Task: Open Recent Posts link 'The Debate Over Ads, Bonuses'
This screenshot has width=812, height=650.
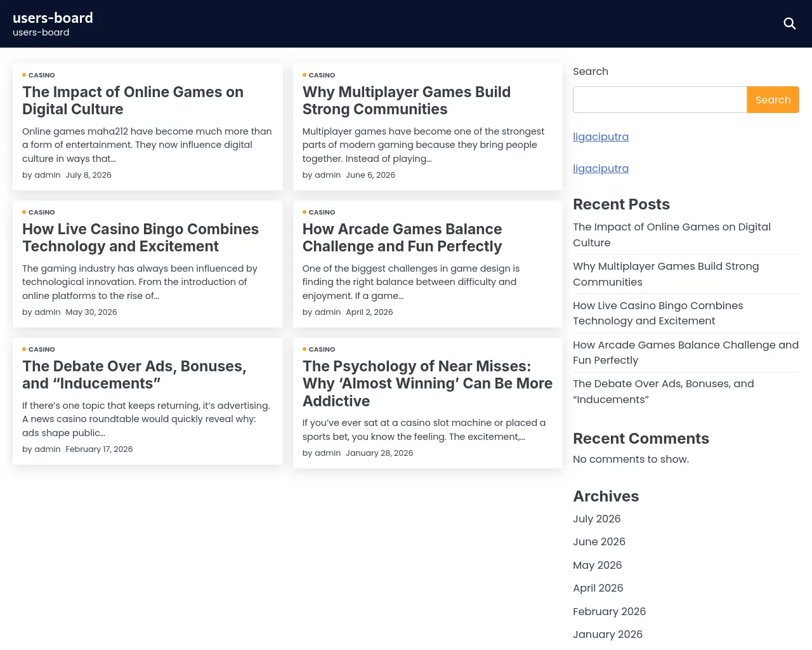Action: point(664,392)
